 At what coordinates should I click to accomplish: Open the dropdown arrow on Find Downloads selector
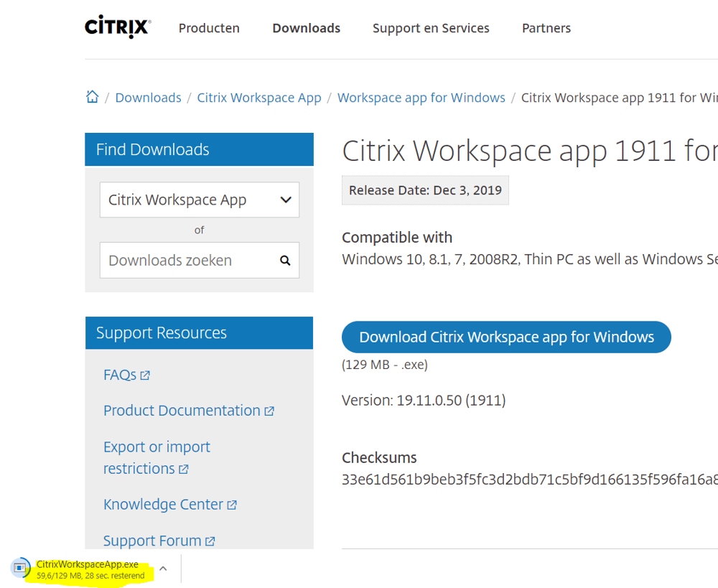point(286,200)
